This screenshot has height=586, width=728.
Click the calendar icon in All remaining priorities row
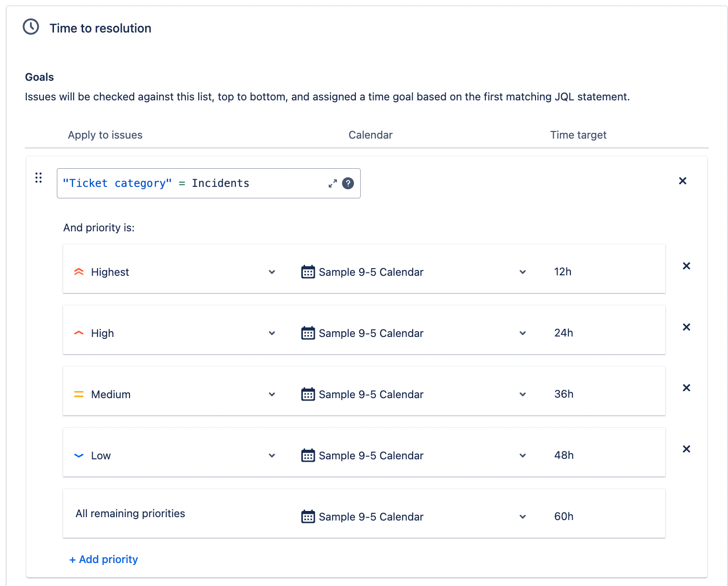click(308, 516)
